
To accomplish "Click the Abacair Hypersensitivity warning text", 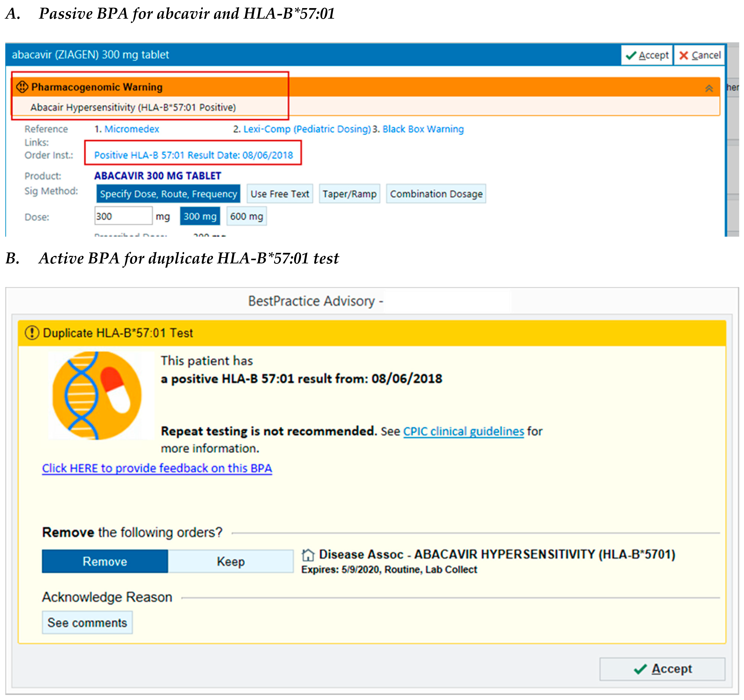I will (x=133, y=108).
